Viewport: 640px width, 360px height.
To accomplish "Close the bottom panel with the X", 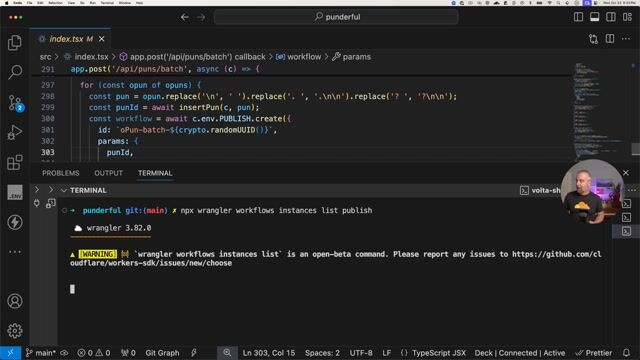I will pos(626,173).
